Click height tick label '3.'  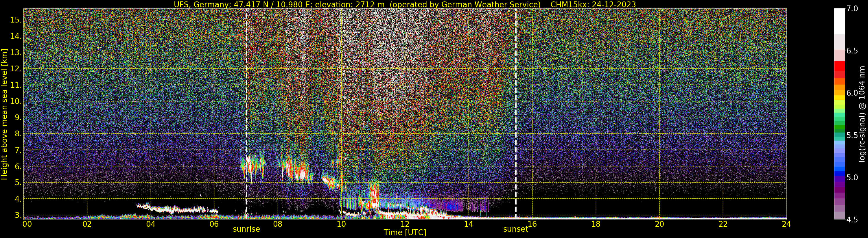pyautogui.click(x=18, y=215)
